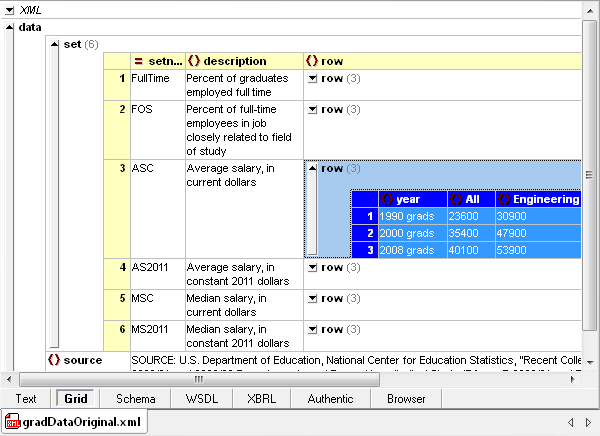Collapse the XML root node

tap(9, 9)
